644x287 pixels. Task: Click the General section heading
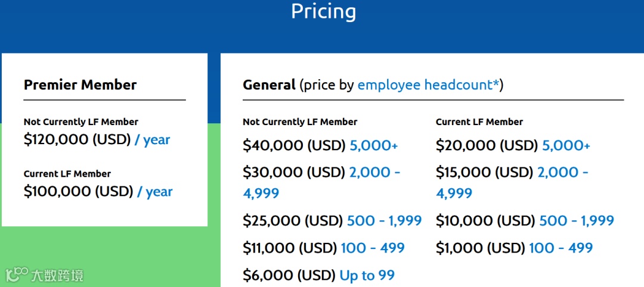click(x=269, y=85)
